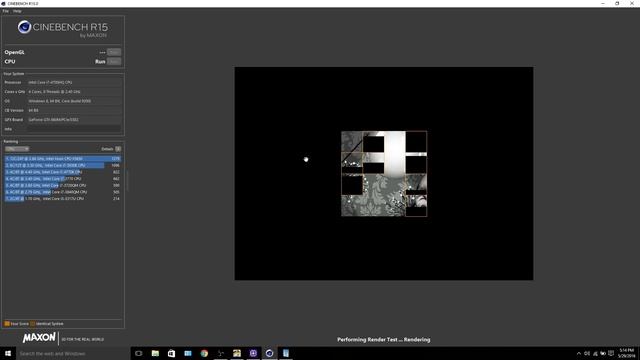
Task: Click the Cores x GHz value field
Action: 74,92
